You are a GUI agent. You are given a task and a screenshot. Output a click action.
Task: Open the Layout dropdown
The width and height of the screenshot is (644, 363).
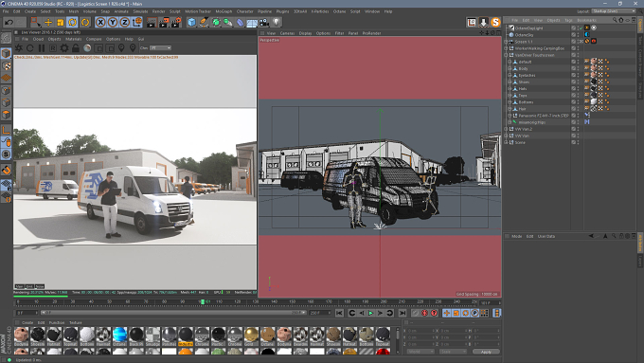pyautogui.click(x=614, y=11)
